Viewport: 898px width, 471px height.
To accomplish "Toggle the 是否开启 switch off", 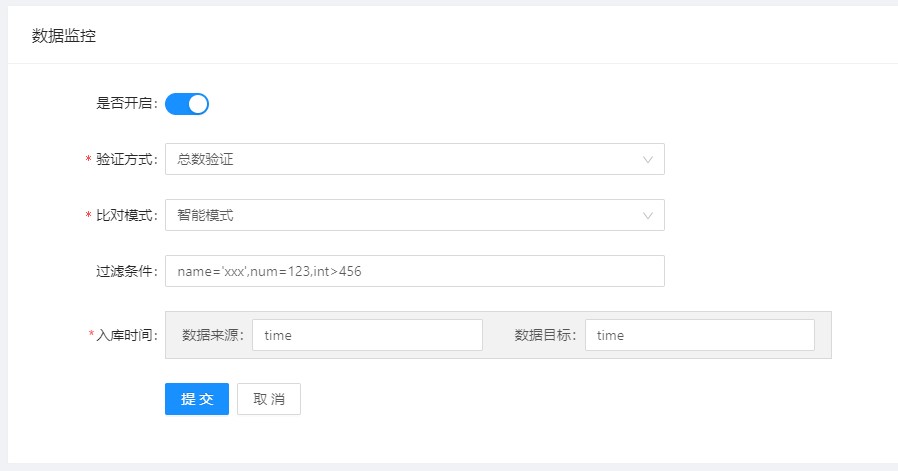I will pos(187,103).
